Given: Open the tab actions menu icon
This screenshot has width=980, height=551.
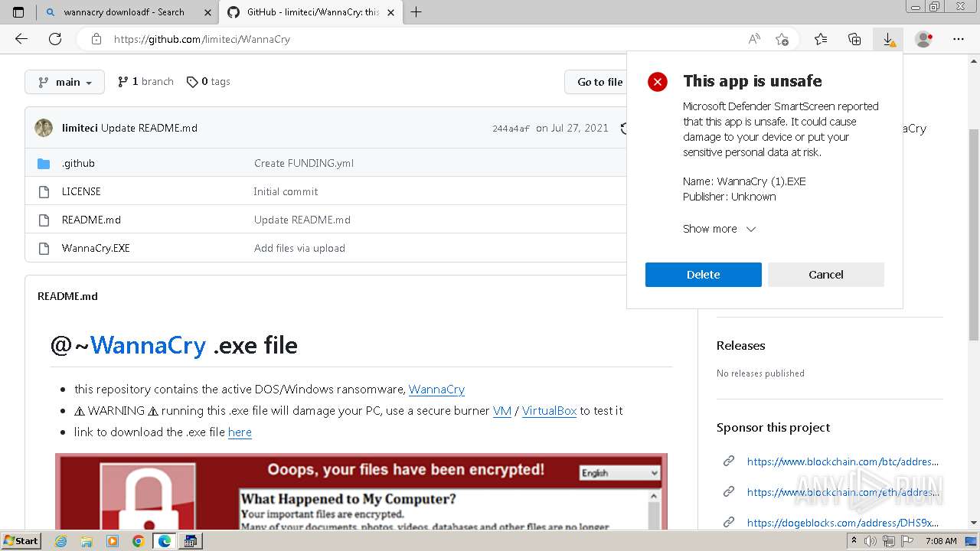Looking at the screenshot, I should coord(18,12).
